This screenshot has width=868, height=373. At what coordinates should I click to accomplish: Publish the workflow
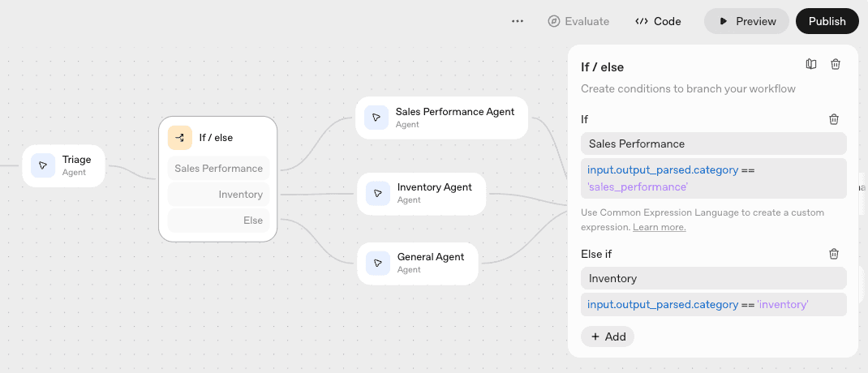827,21
